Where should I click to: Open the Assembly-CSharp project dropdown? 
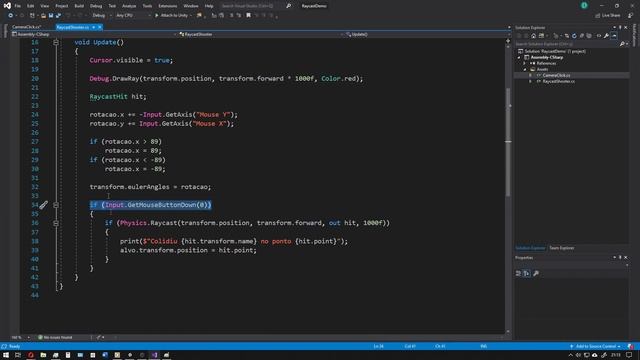point(94,34)
